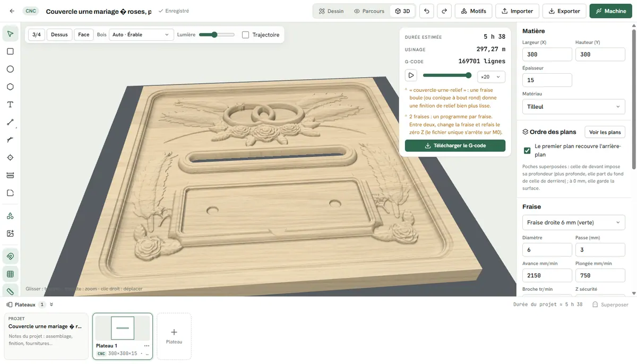The width and height of the screenshot is (637, 364).
Task: Select the rounded-corner sheet tool
Action: 10,193
